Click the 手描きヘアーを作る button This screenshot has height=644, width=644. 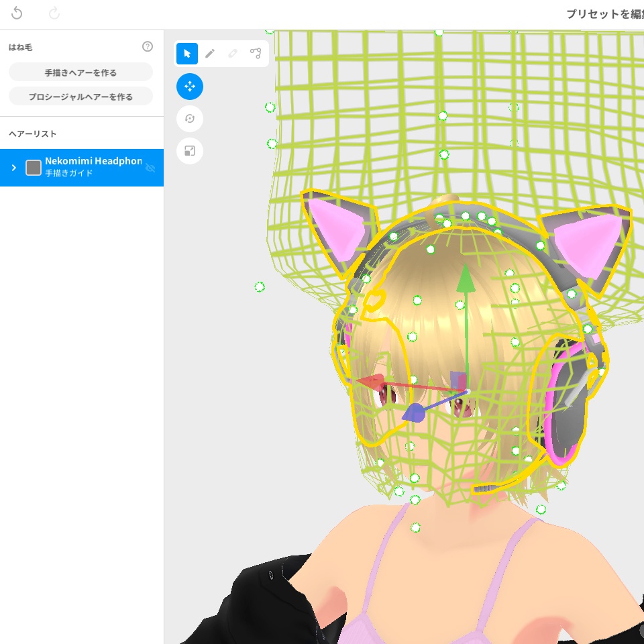pos(80,72)
